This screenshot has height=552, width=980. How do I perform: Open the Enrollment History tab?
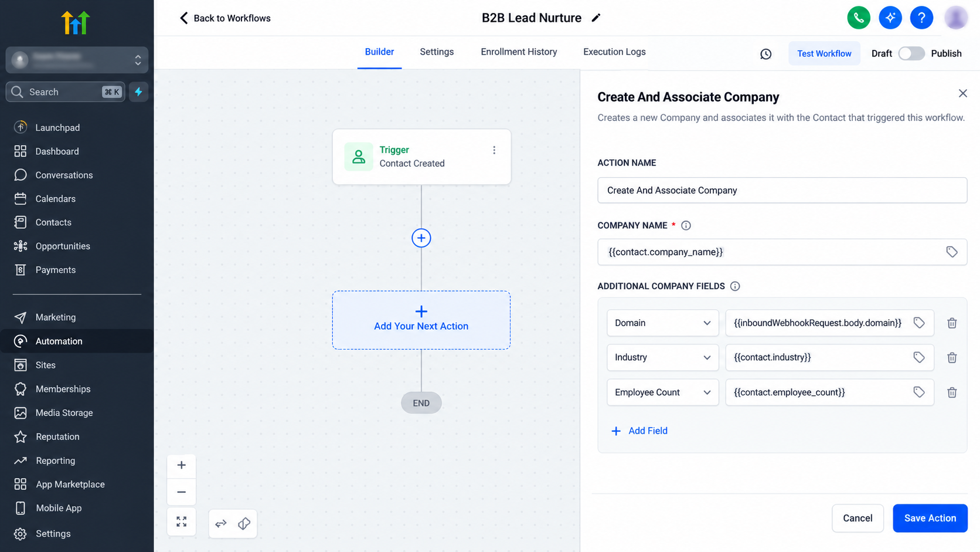519,52
